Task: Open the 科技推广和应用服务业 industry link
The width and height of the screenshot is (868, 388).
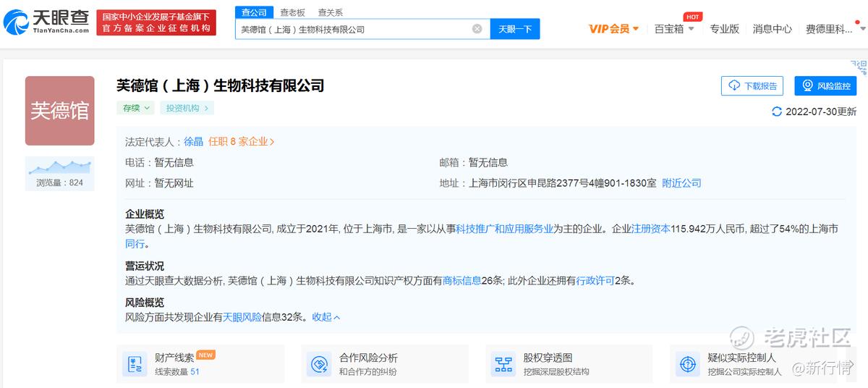Action: [505, 229]
